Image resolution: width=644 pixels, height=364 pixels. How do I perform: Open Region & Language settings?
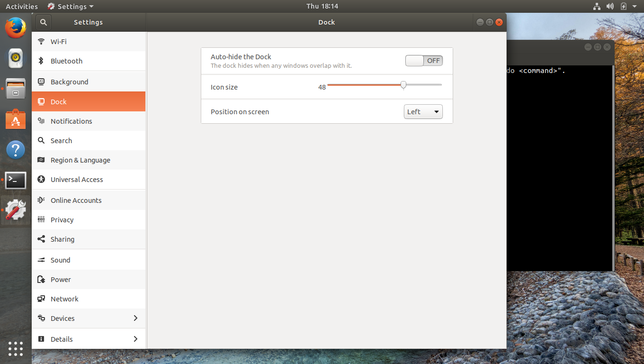pyautogui.click(x=89, y=160)
